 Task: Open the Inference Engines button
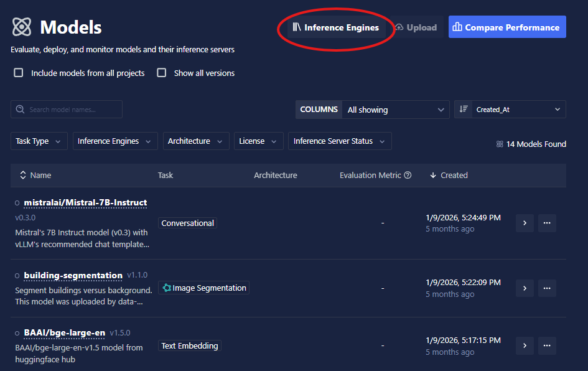[337, 27]
